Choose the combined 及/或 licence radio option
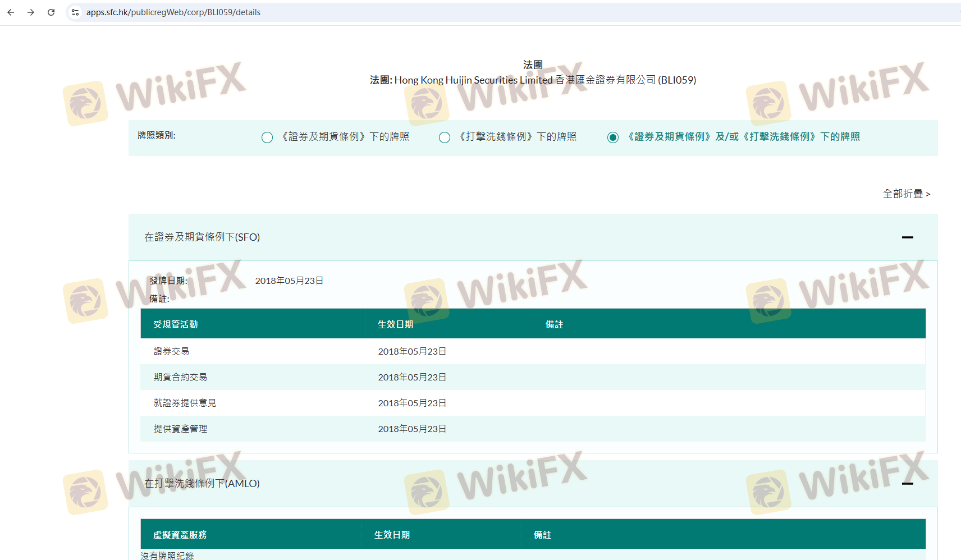Image resolution: width=961 pixels, height=560 pixels. click(x=613, y=137)
